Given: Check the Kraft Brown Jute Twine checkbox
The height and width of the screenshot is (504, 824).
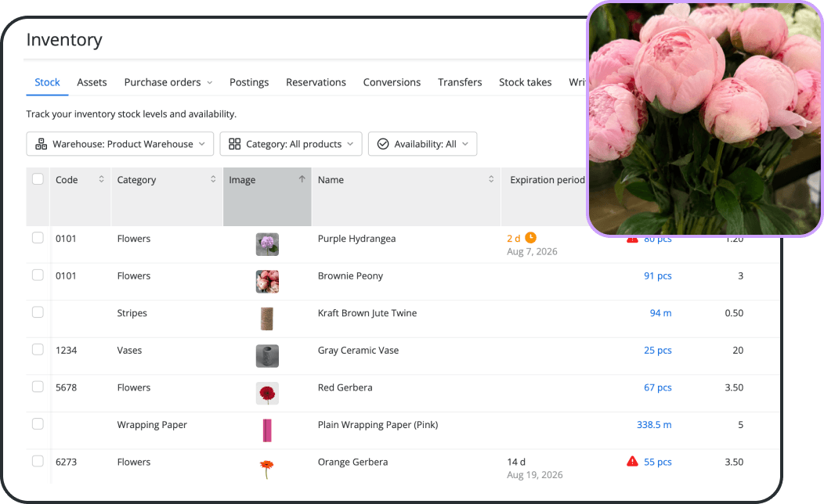Looking at the screenshot, I should pyautogui.click(x=38, y=312).
